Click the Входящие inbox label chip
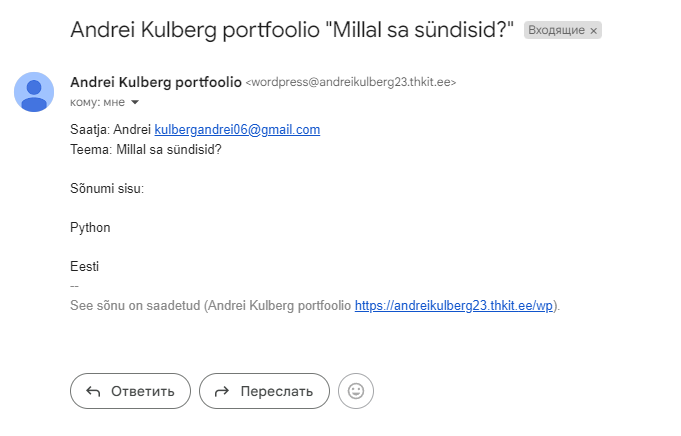Viewport: 681px width, 436px height. (x=556, y=31)
